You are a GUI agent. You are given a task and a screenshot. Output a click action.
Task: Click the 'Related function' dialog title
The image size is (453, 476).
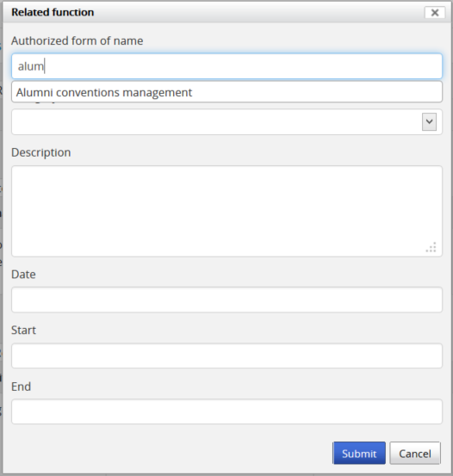pos(53,12)
